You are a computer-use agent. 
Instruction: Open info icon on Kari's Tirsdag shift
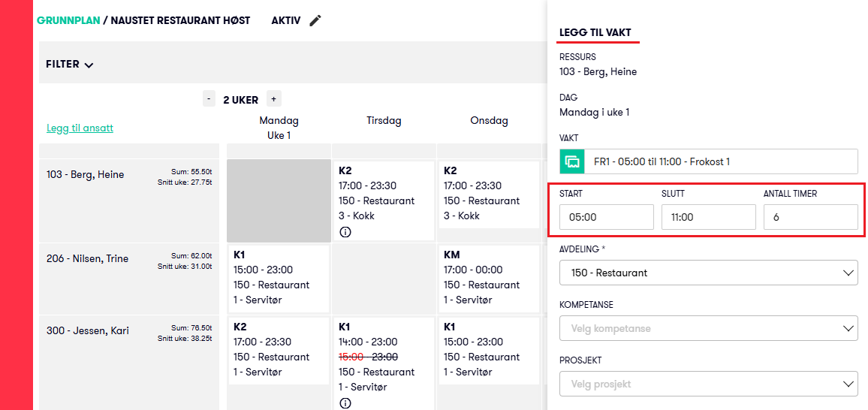(x=345, y=403)
